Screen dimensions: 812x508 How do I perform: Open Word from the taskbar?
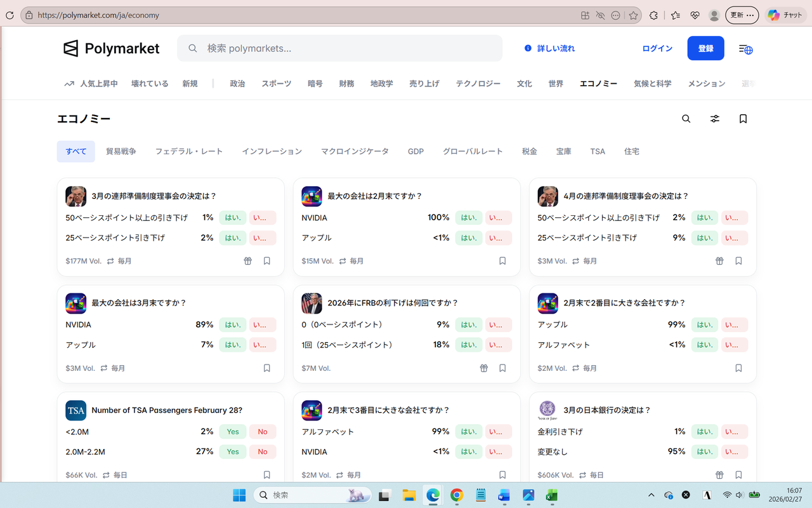pos(504,495)
